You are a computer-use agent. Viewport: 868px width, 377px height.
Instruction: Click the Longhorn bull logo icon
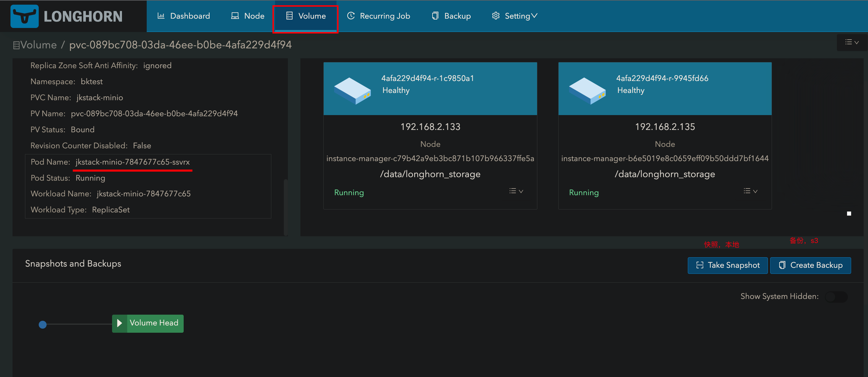click(24, 16)
